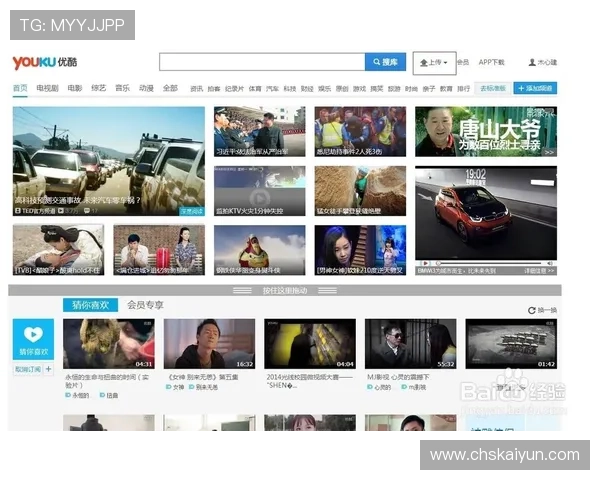Open the APP下载 link
Image resolution: width=600 pixels, height=480 pixels.
click(491, 62)
